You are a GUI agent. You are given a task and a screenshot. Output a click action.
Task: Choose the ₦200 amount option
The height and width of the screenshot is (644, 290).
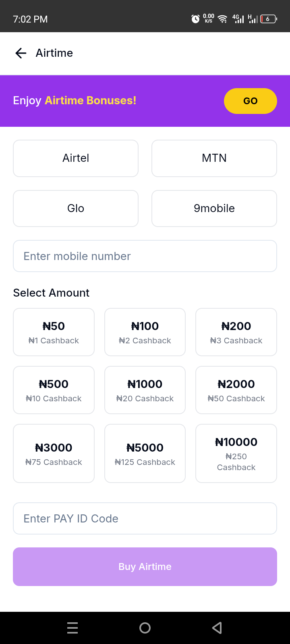(x=236, y=332)
